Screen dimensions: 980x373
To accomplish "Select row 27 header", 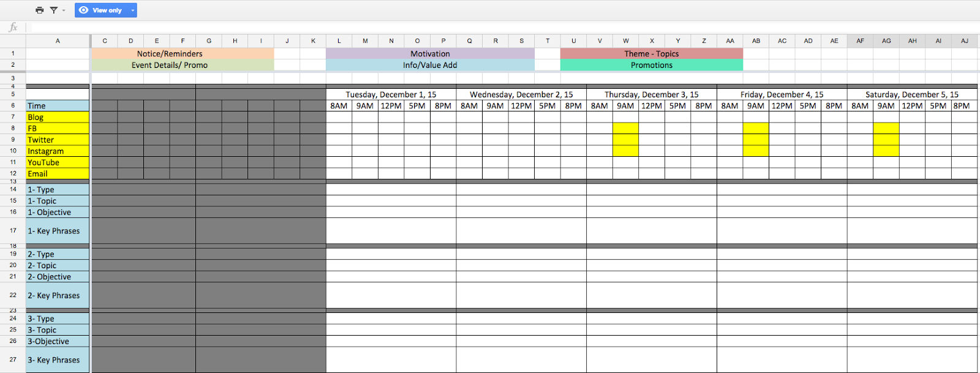I will tap(13, 360).
